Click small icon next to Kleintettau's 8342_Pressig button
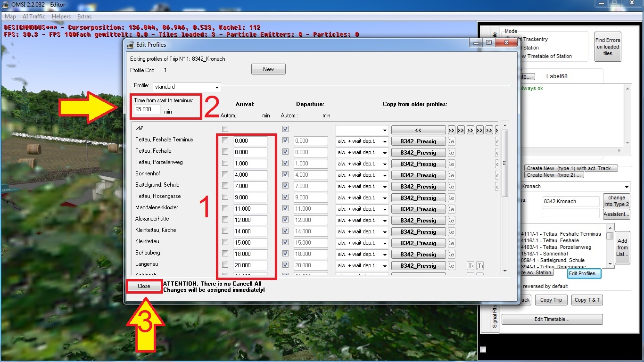 click(x=451, y=243)
